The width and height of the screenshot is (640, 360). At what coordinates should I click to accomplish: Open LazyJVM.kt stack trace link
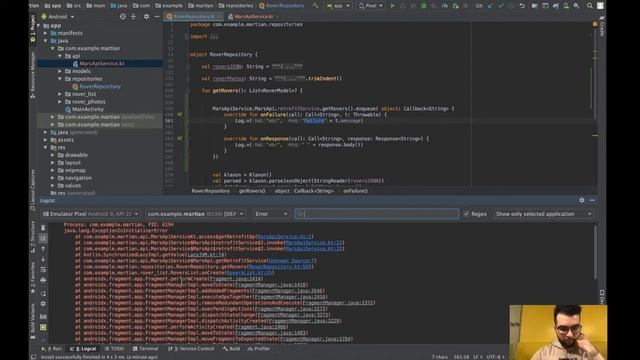[206, 255]
